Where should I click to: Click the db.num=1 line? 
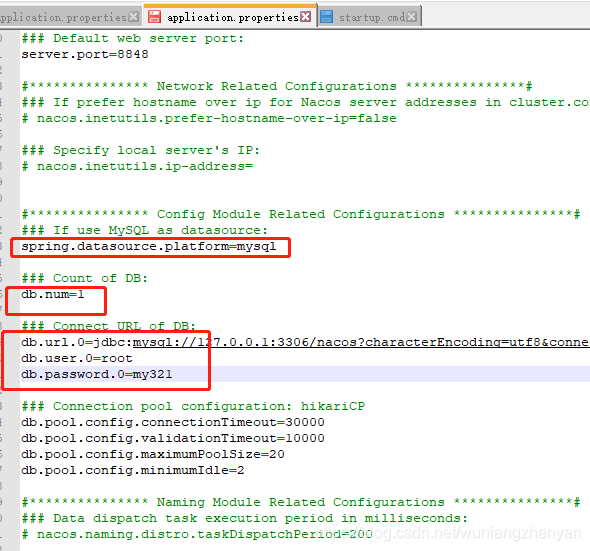pos(53,294)
